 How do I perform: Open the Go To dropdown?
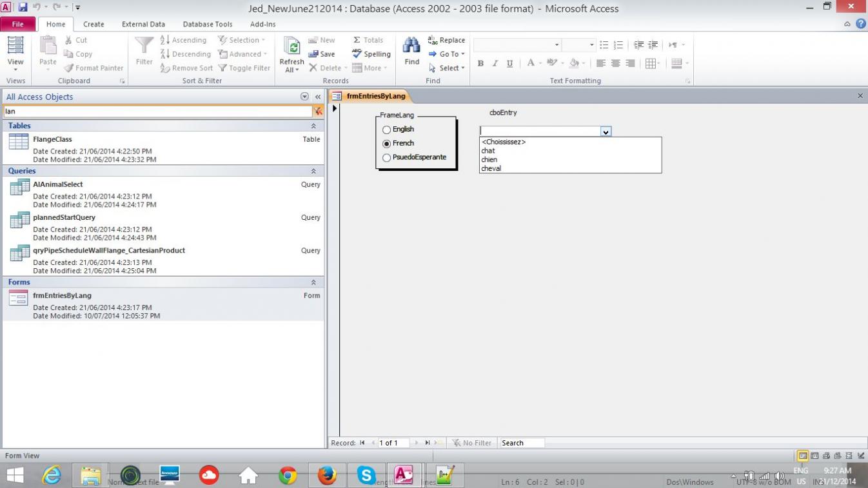(446, 54)
